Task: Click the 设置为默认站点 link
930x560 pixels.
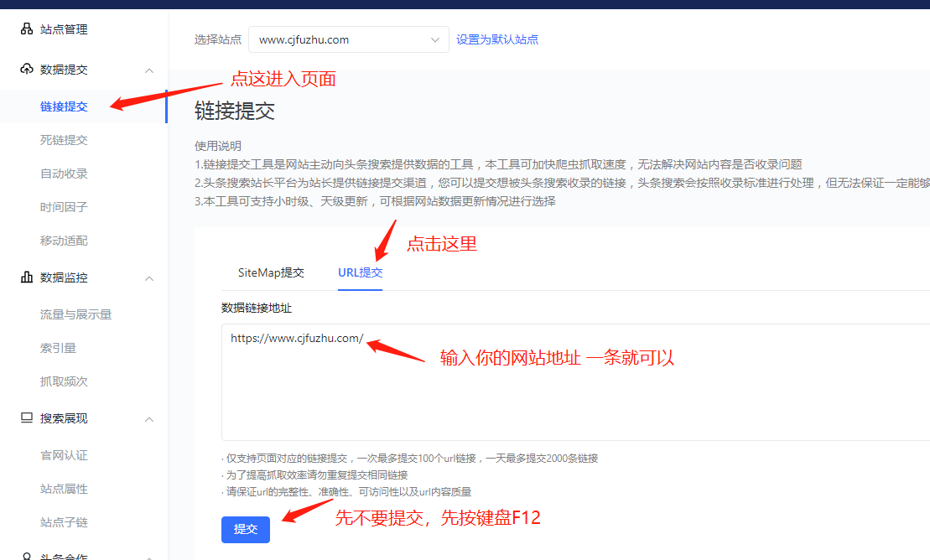Action: (x=496, y=39)
